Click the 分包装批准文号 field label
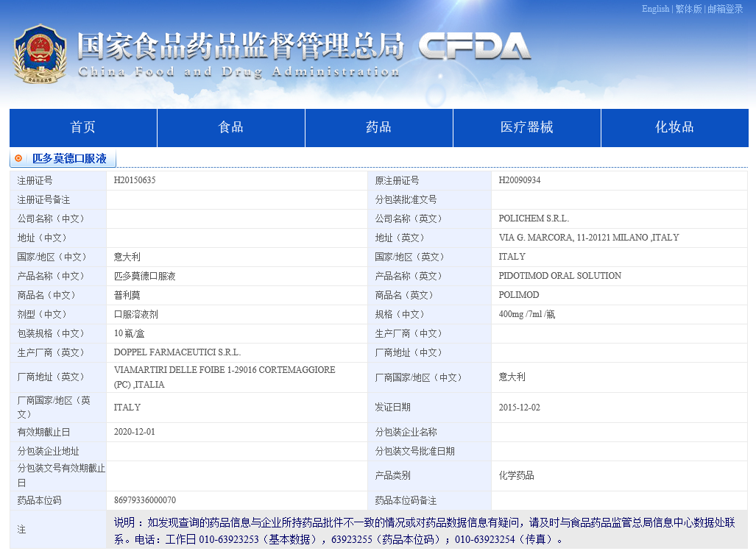756x551 pixels. pos(406,199)
